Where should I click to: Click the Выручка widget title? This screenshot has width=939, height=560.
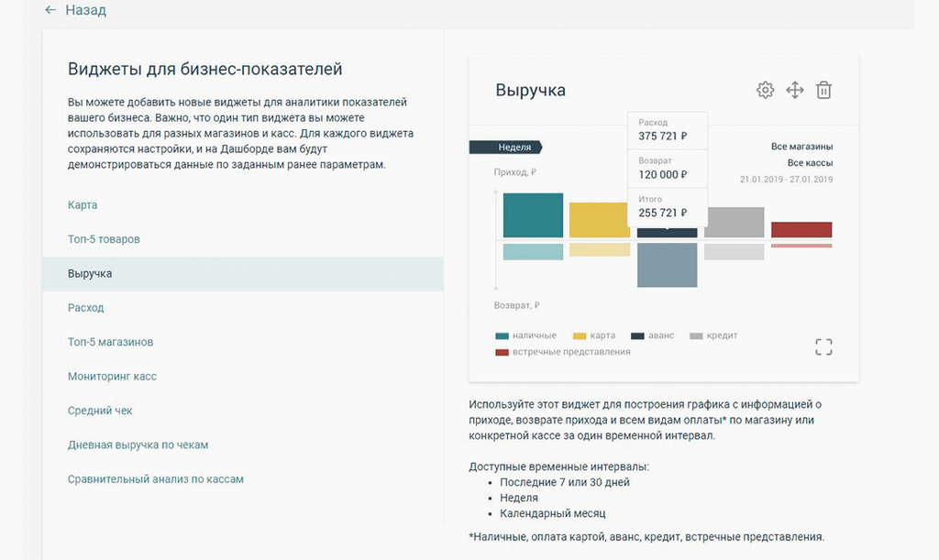[x=531, y=91]
